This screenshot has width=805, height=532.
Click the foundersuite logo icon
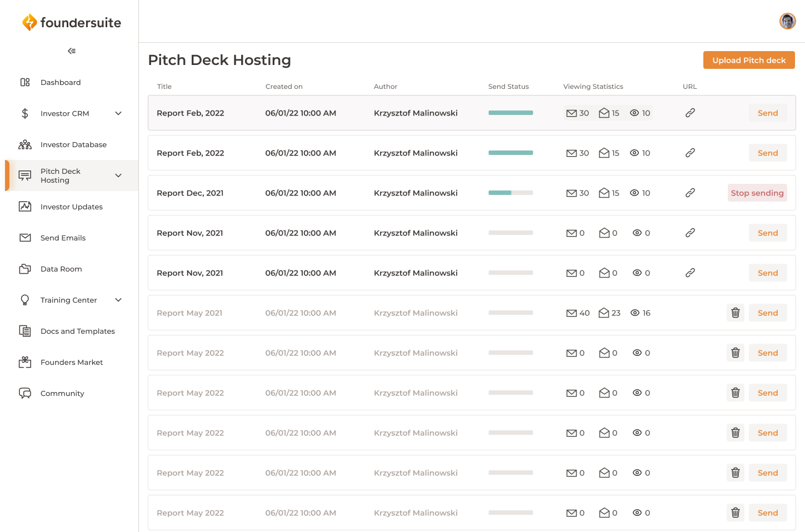tap(31, 22)
